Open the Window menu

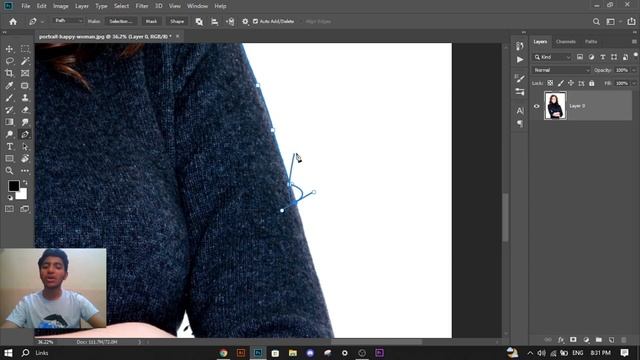(197, 6)
